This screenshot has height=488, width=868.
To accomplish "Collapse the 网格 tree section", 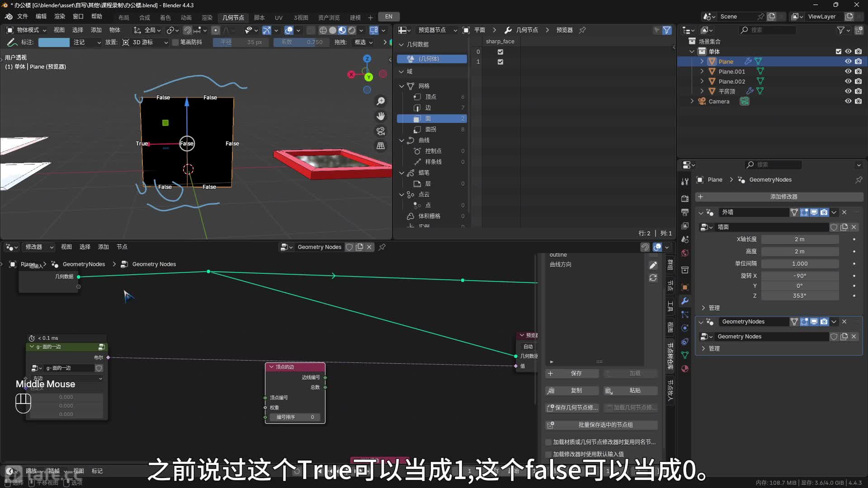I will click(x=401, y=86).
